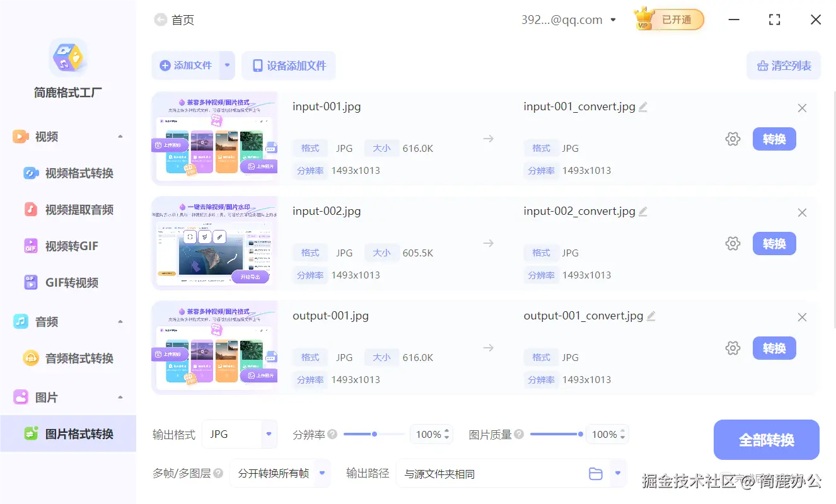The height and width of the screenshot is (504, 836).
Task: Remove output-001.jpg from the list
Action: point(802,317)
